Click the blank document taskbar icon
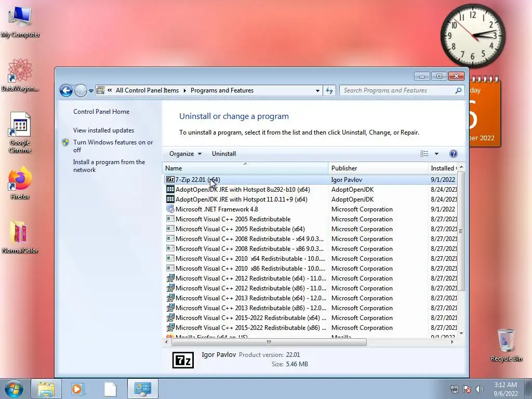The height and width of the screenshot is (399, 532). point(110,389)
